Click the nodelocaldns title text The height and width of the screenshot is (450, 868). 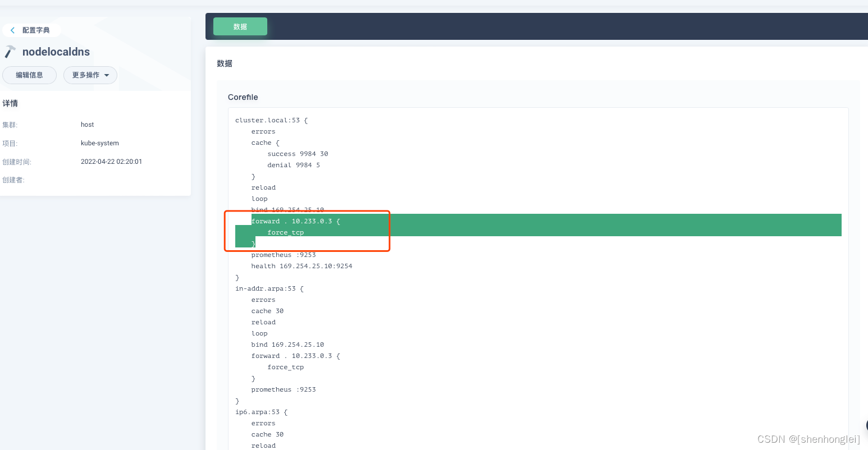(56, 52)
